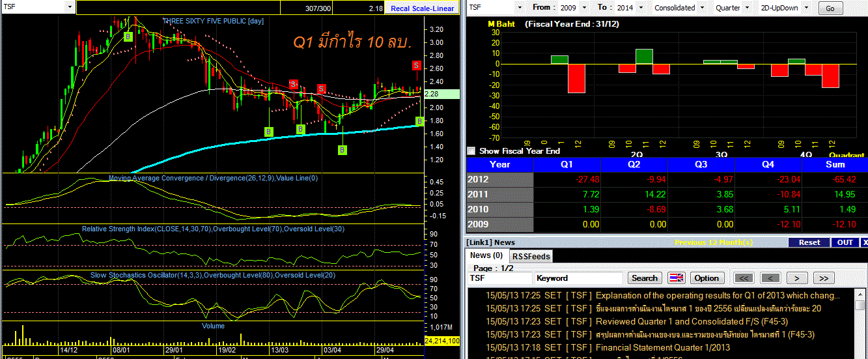Click the Previous 12 Month(s) label
This screenshot has width=868, height=359.
pos(714,242)
